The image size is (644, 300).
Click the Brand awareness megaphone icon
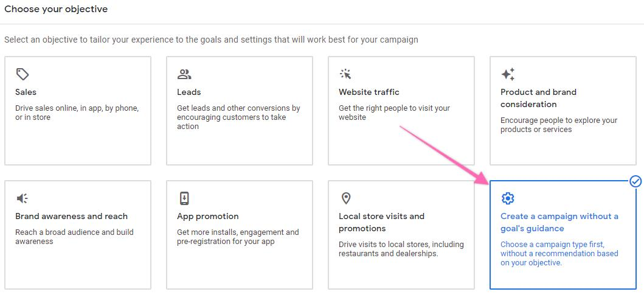(23, 198)
